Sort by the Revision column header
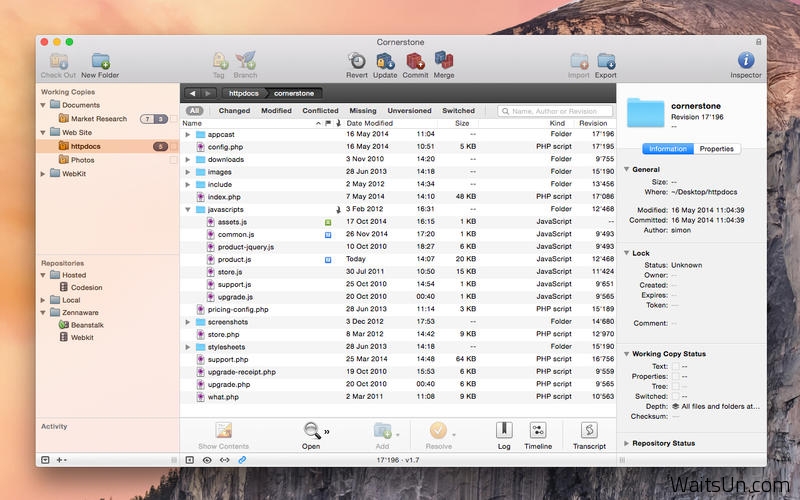The image size is (800, 500). pyautogui.click(x=593, y=123)
